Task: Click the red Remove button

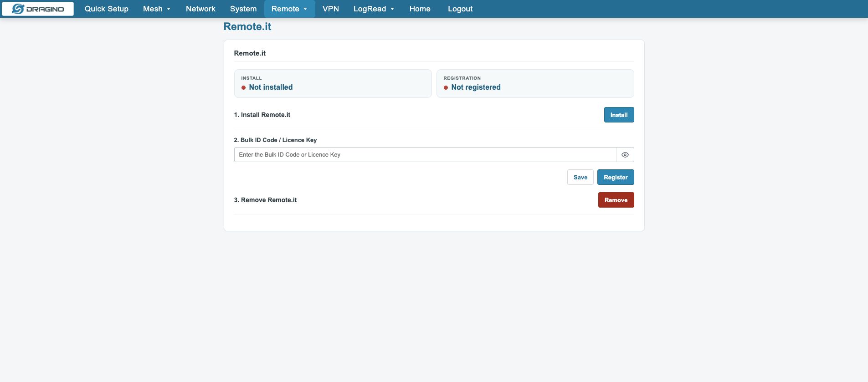Action: (616, 200)
